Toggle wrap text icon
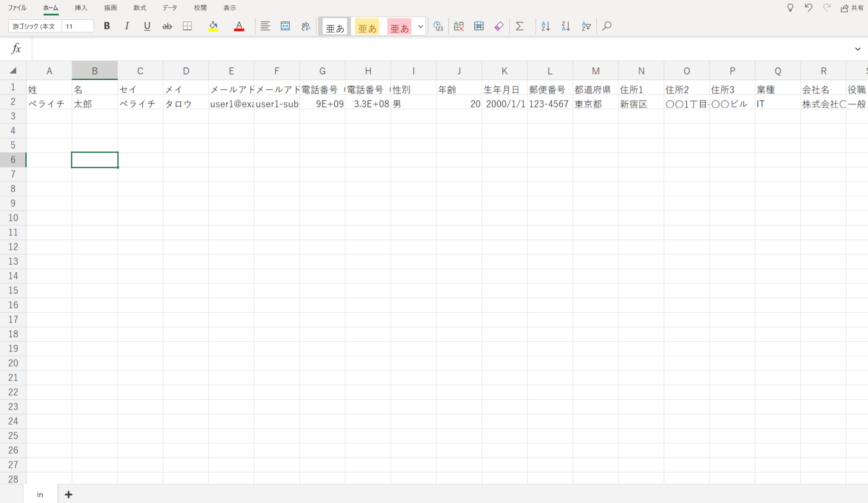Viewport: 868px width, 503px height. tap(306, 26)
